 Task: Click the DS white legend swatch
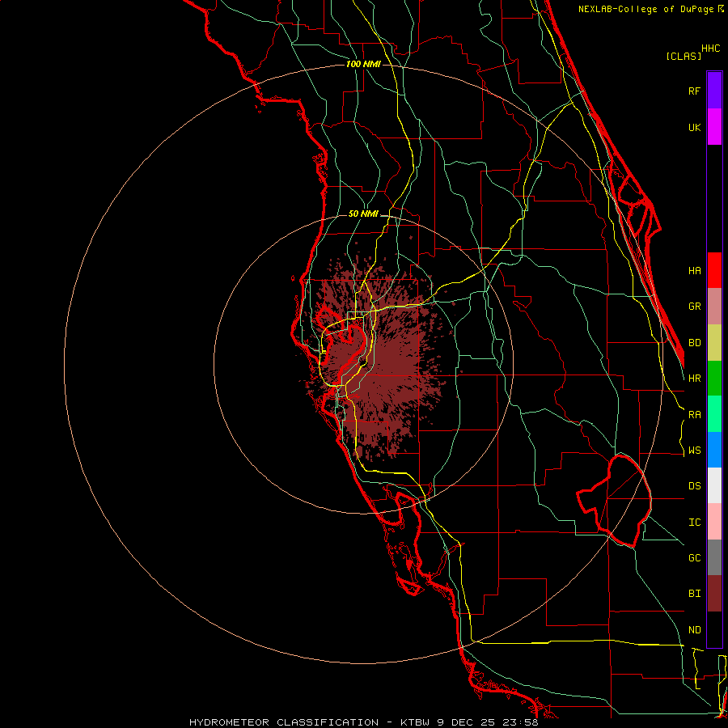[x=714, y=485]
